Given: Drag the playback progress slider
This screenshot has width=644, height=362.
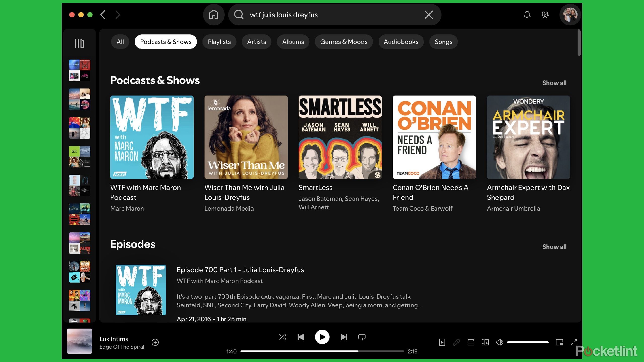Looking at the screenshot, I should (358, 351).
